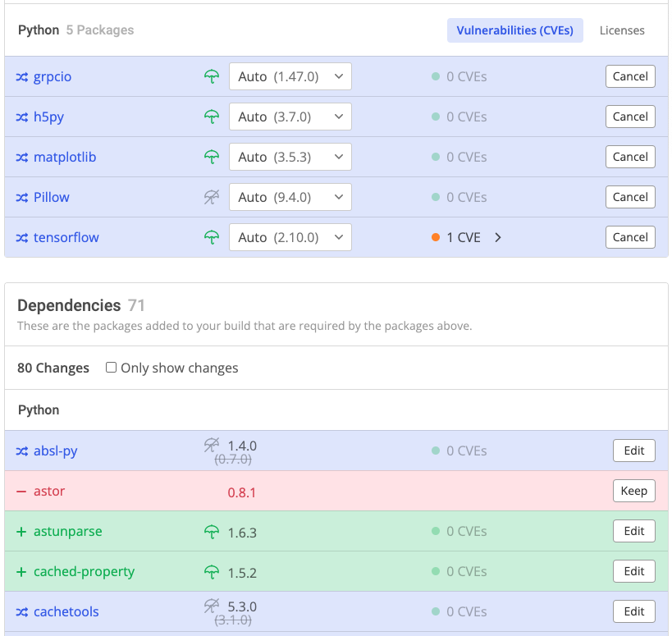Open the Auto version selector for grpcio
Image resolution: width=672 pixels, height=636 pixels.
[x=290, y=76]
